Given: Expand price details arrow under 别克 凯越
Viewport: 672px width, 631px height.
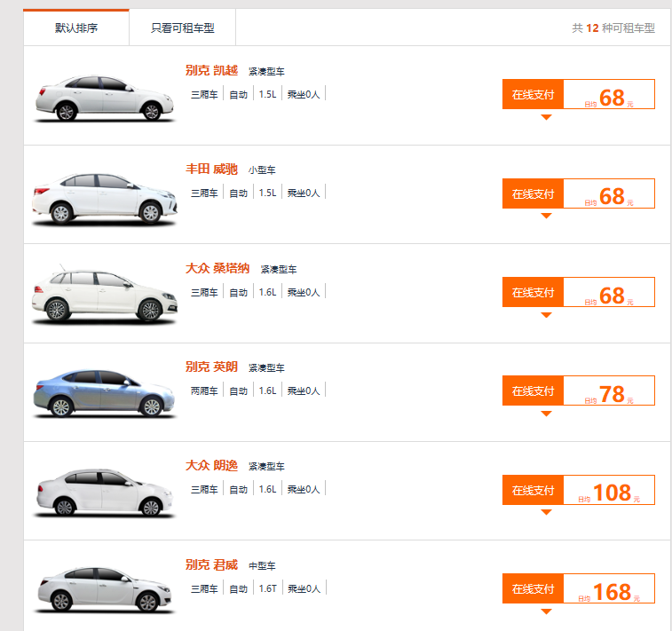Looking at the screenshot, I should 546,117.
